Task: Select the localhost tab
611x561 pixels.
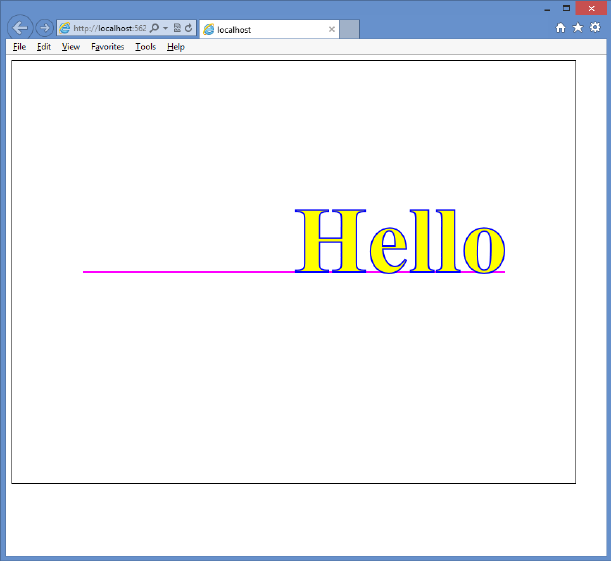Action: tap(269, 29)
